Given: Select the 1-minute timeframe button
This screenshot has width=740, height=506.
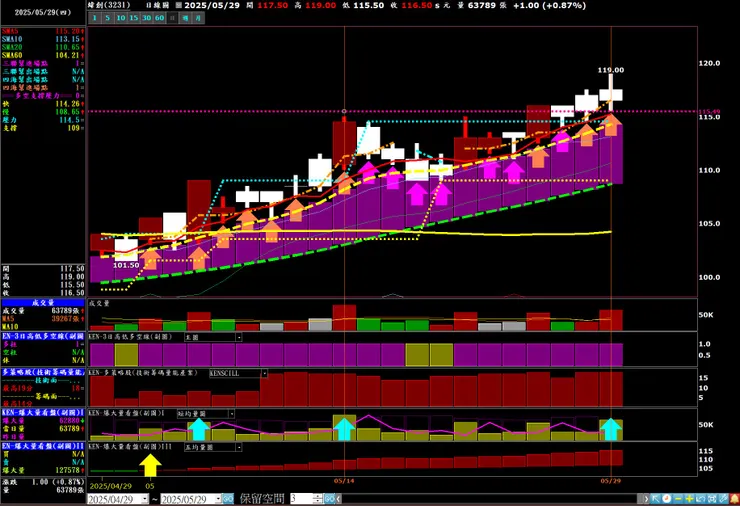Looking at the screenshot, I should coord(95,18).
